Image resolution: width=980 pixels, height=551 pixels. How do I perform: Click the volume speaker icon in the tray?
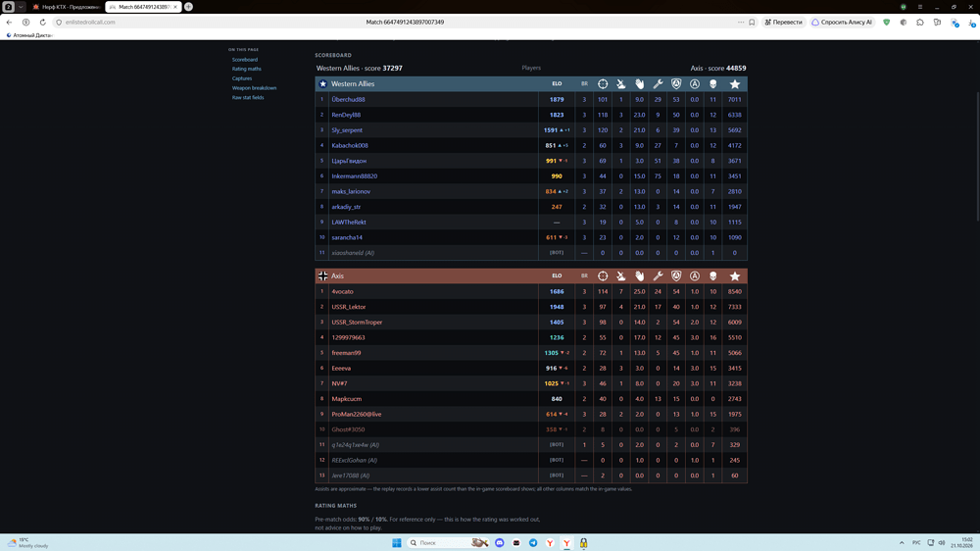click(941, 543)
